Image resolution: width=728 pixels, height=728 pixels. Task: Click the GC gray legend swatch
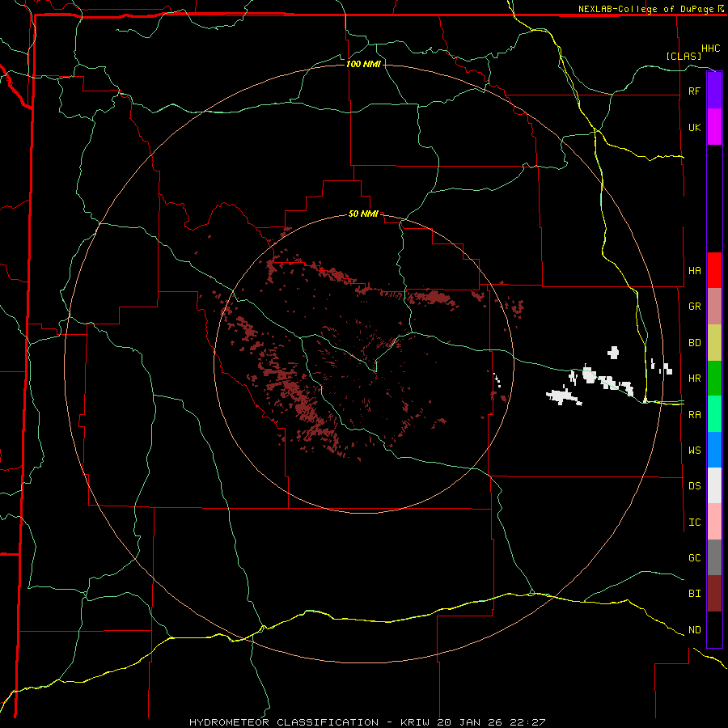(x=714, y=557)
